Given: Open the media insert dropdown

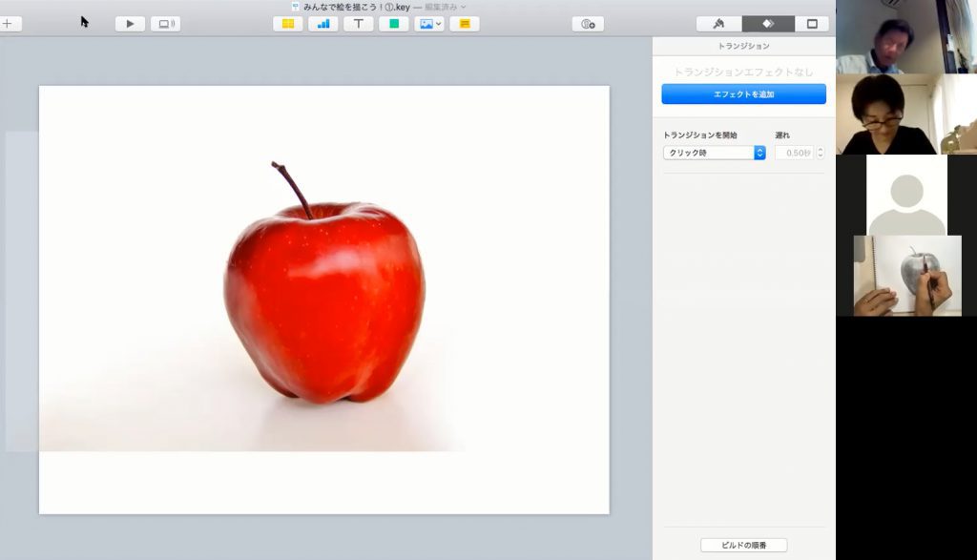Looking at the screenshot, I should click(429, 24).
